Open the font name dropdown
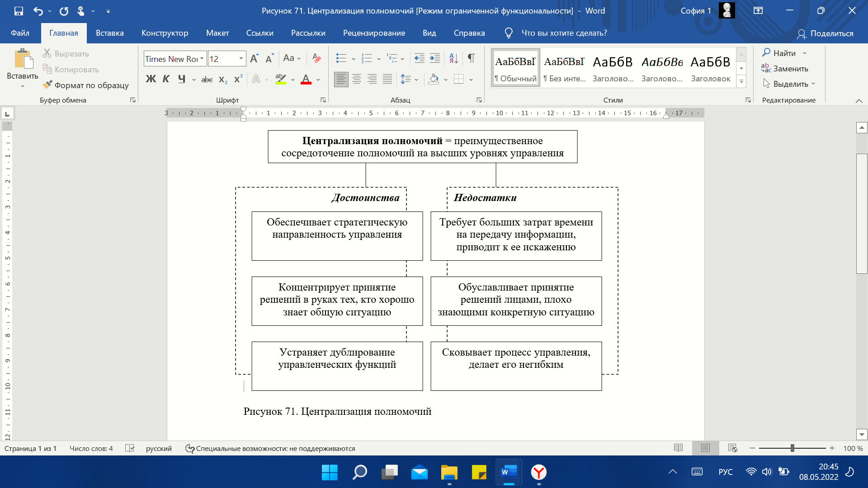This screenshot has height=488, width=868. [202, 59]
